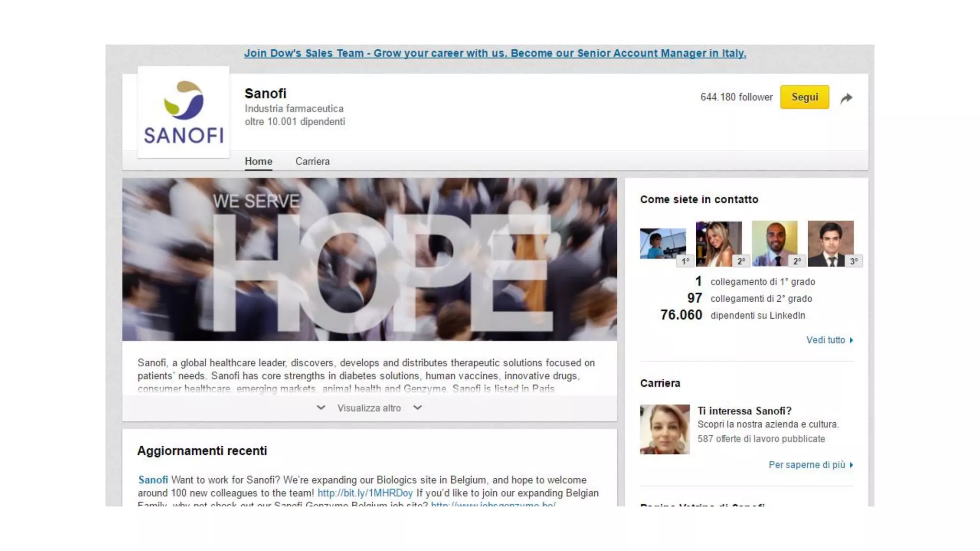
Task: Open the Dow's Sales Team ad link
Action: pyautogui.click(x=495, y=53)
